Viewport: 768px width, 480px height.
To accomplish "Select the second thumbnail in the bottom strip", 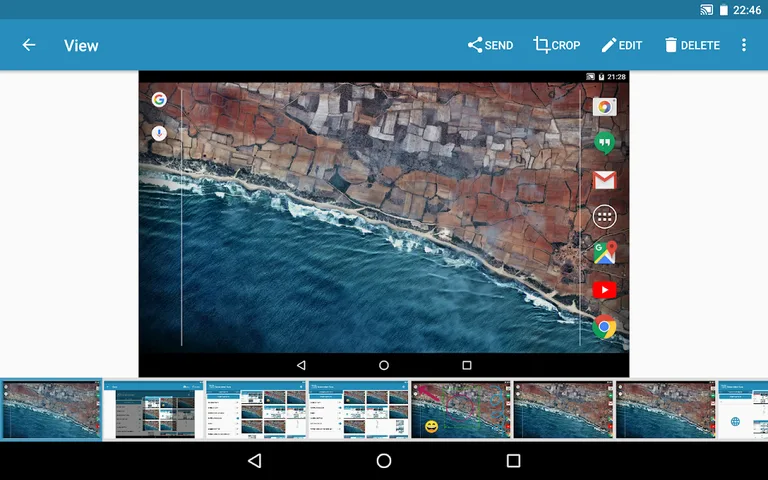I will [154, 410].
